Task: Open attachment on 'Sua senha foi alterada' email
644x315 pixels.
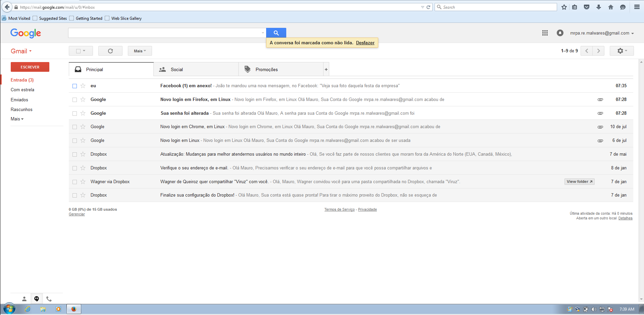Action: point(600,113)
